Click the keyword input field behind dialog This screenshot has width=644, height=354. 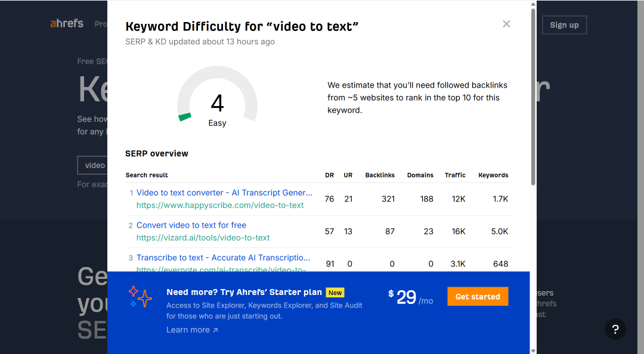coord(92,165)
